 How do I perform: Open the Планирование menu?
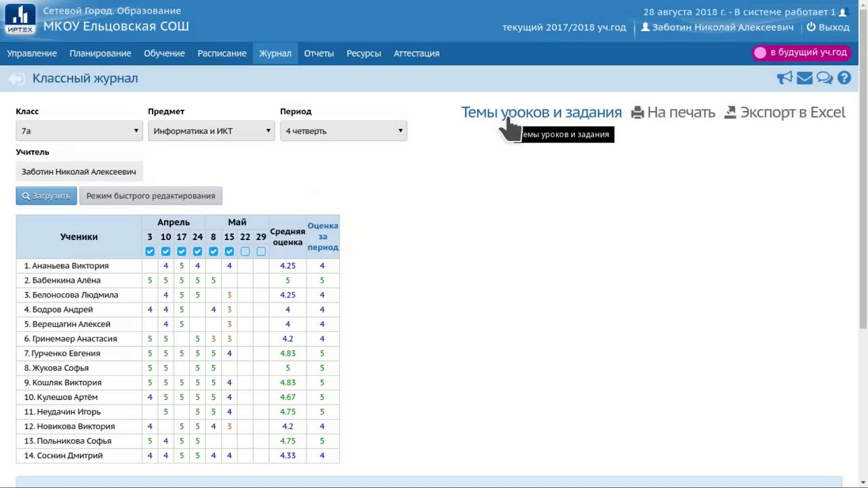[x=100, y=54]
